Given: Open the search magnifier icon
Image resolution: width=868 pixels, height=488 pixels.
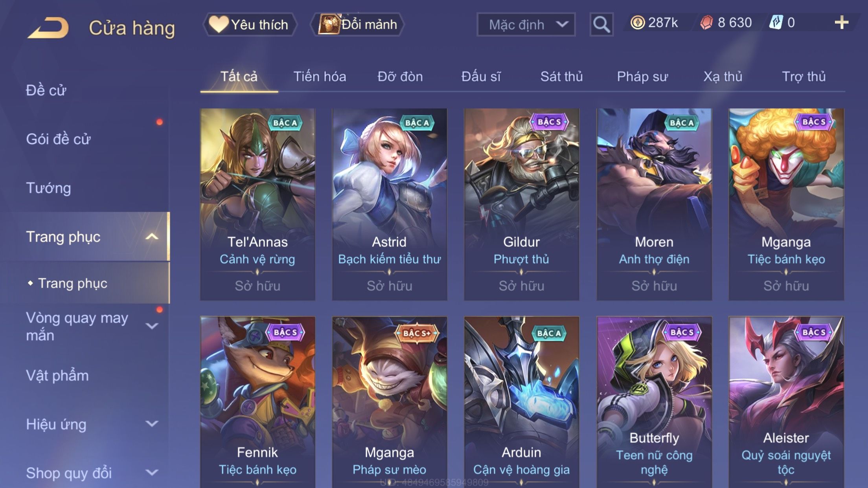Looking at the screenshot, I should click(601, 24).
